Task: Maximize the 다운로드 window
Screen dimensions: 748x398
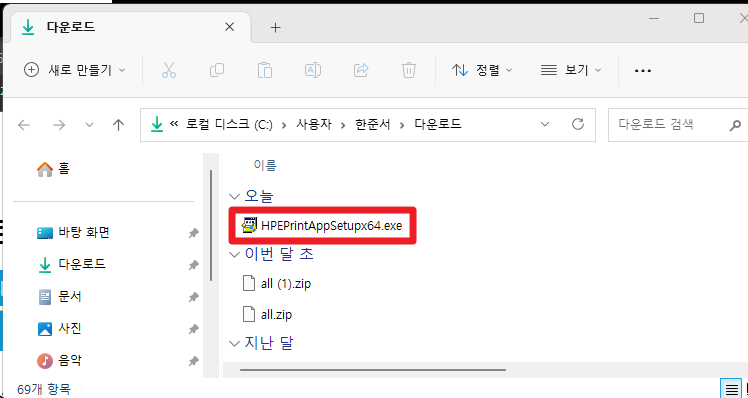Action: tap(698, 18)
